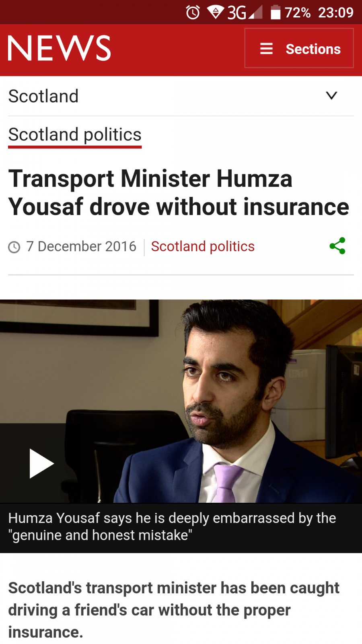Image resolution: width=362 pixels, height=644 pixels.
Task: Expand the Scotland section chevron
Action: coord(331,95)
